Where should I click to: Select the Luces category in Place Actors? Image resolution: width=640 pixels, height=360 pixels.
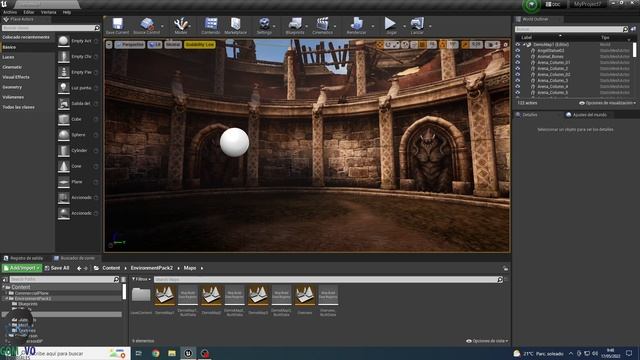click(8, 57)
